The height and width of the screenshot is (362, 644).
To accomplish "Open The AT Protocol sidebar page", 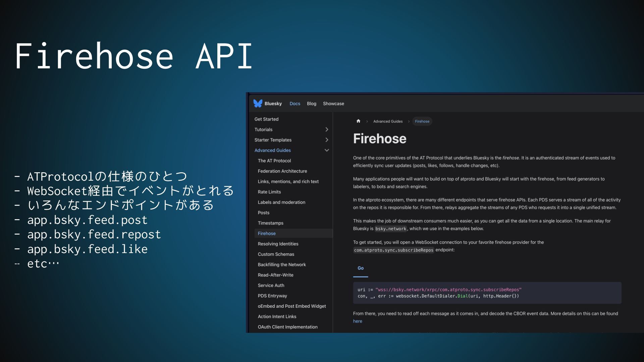I will (274, 161).
